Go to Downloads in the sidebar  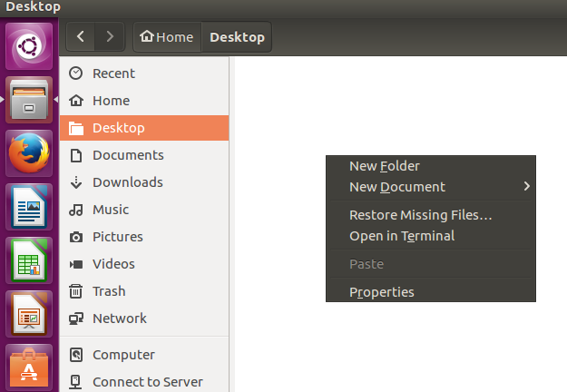(127, 182)
